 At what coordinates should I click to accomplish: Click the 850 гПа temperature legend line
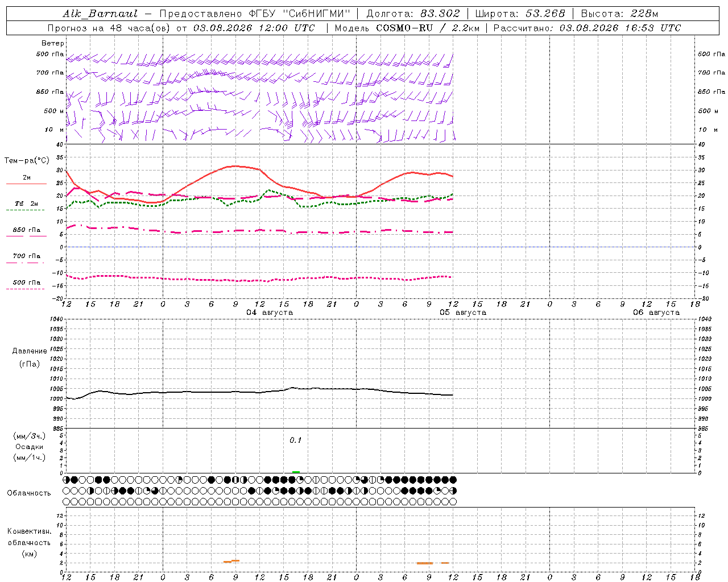click(27, 230)
